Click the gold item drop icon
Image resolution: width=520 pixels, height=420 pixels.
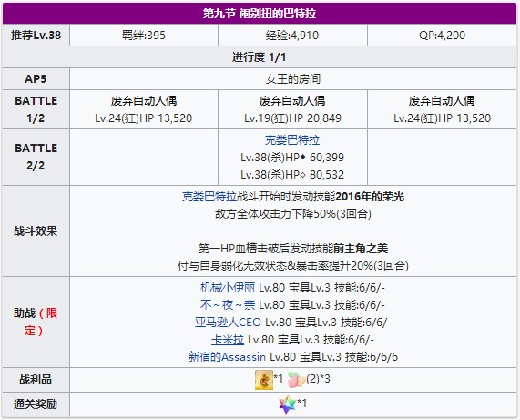pyautogui.click(x=264, y=380)
